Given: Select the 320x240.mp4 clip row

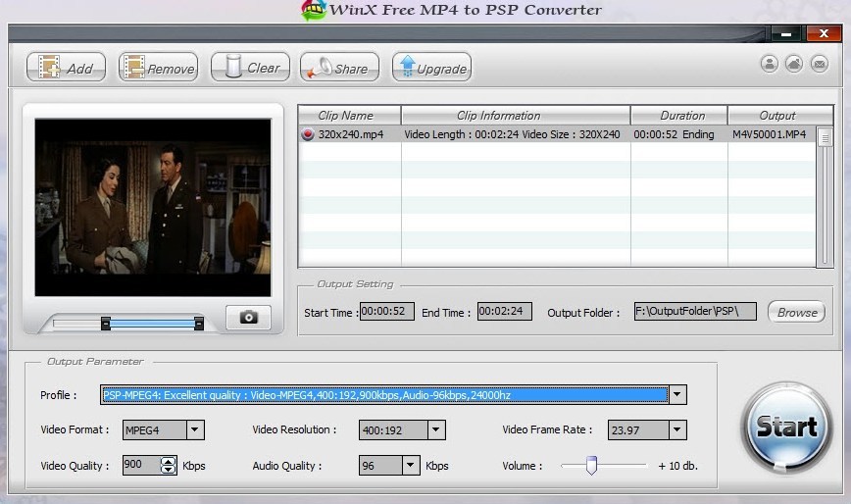Looking at the screenshot, I should (x=557, y=134).
